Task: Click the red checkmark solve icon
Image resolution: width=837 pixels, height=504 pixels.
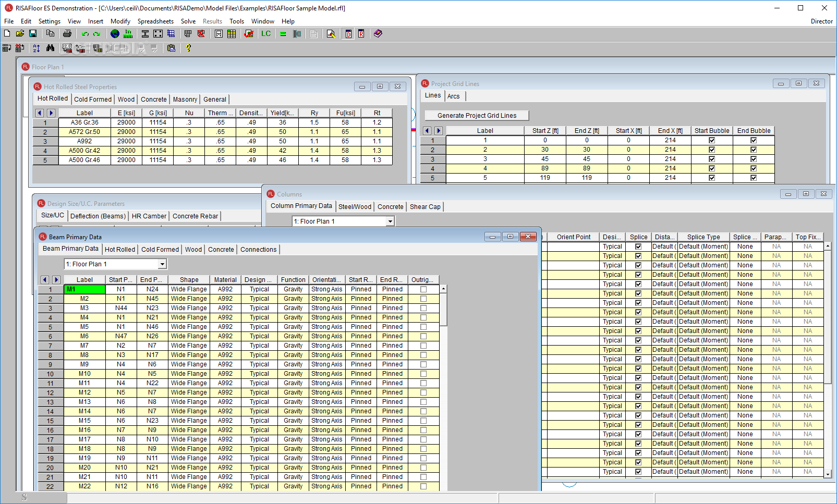Action: [249, 33]
